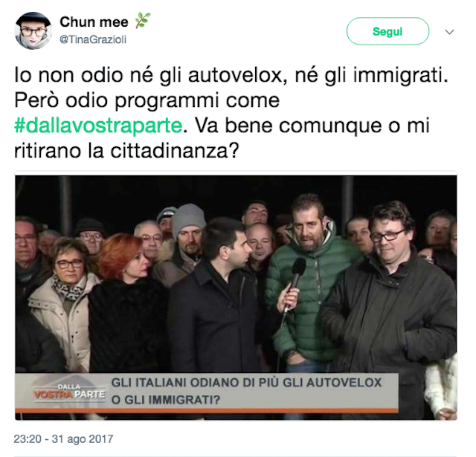Open the @TinaGrazioli handle link

coord(93,39)
